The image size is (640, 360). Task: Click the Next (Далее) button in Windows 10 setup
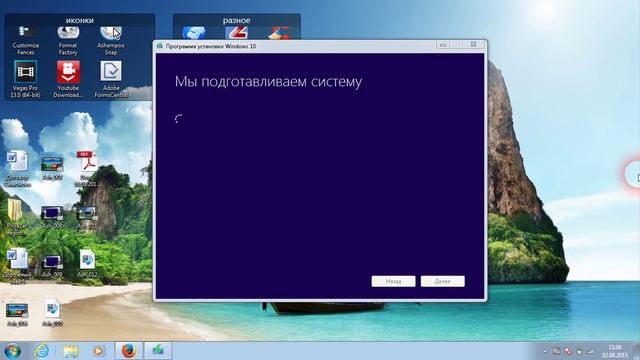click(x=443, y=281)
